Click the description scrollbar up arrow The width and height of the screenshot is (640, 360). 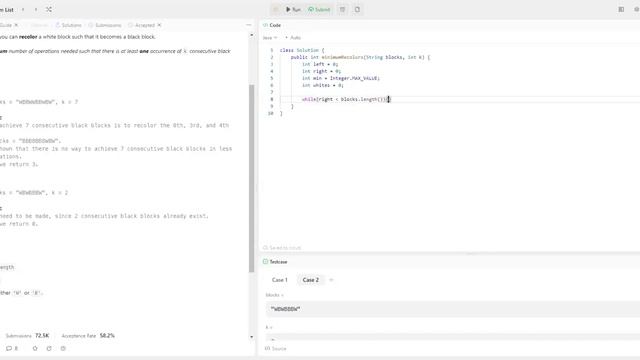251,36
